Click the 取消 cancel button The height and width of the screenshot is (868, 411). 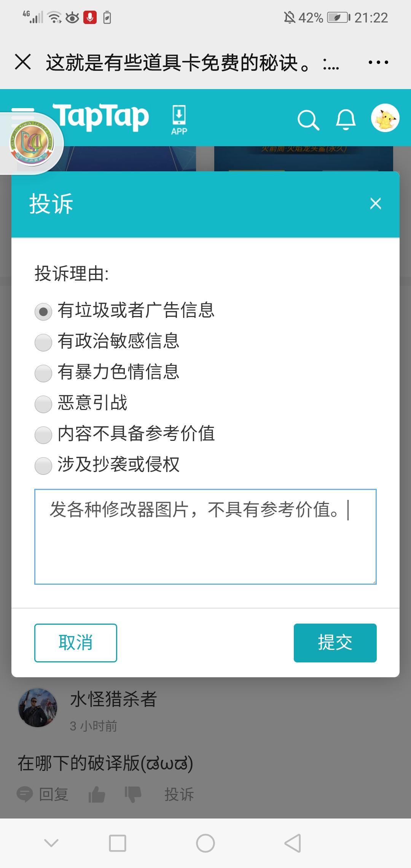click(76, 643)
